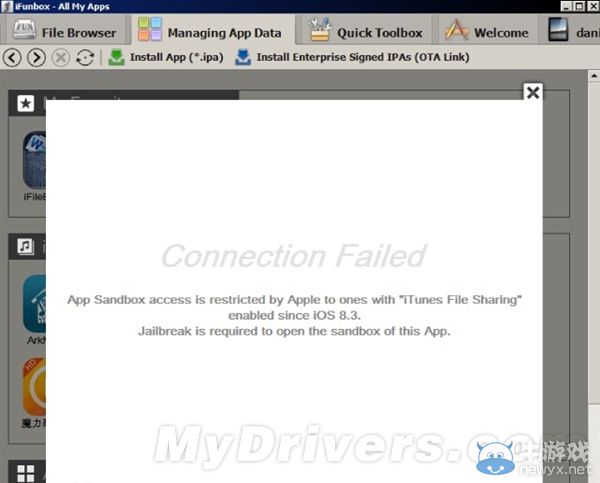Click the scrollbar up arrow
Image resolution: width=600 pixels, height=483 pixels.
coord(594,76)
